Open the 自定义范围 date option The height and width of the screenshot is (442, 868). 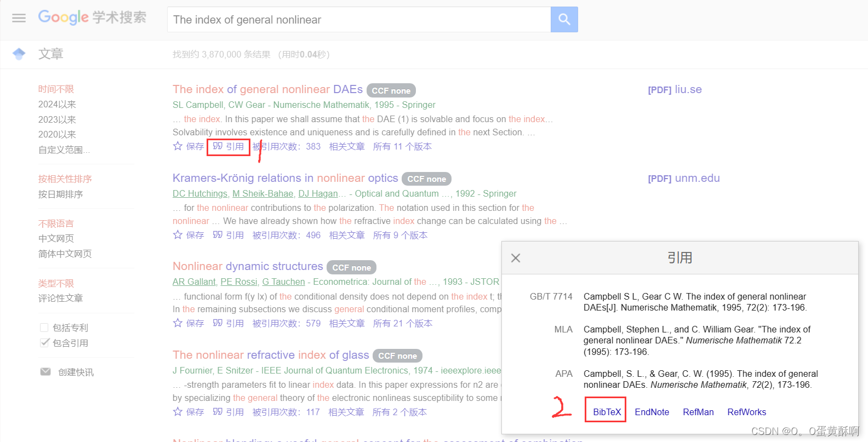tap(64, 150)
